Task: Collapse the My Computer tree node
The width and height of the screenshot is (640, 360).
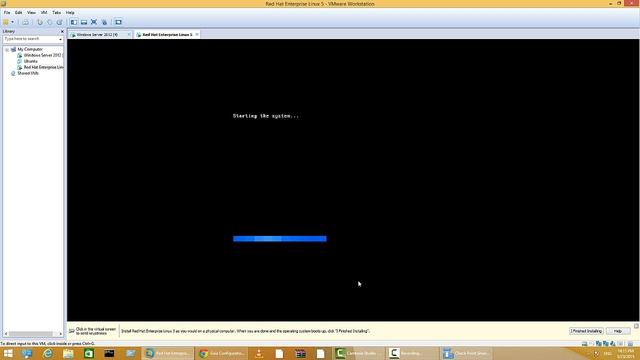Action: click(7, 49)
